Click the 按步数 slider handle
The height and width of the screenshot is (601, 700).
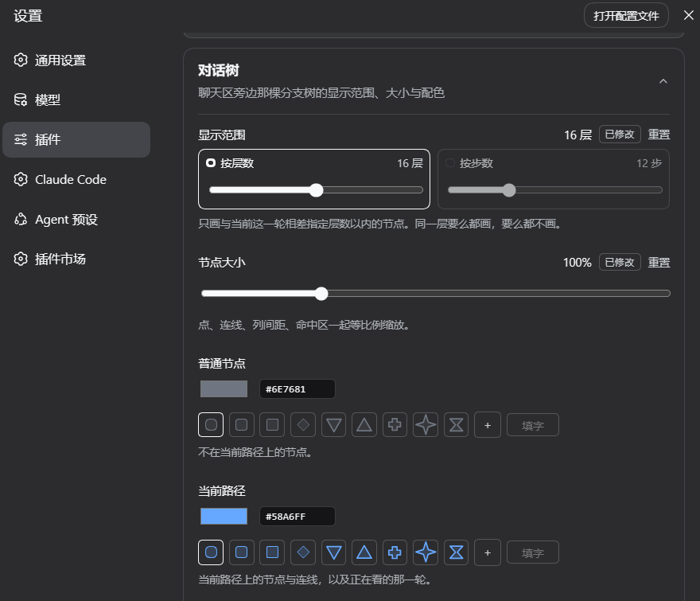(x=509, y=190)
